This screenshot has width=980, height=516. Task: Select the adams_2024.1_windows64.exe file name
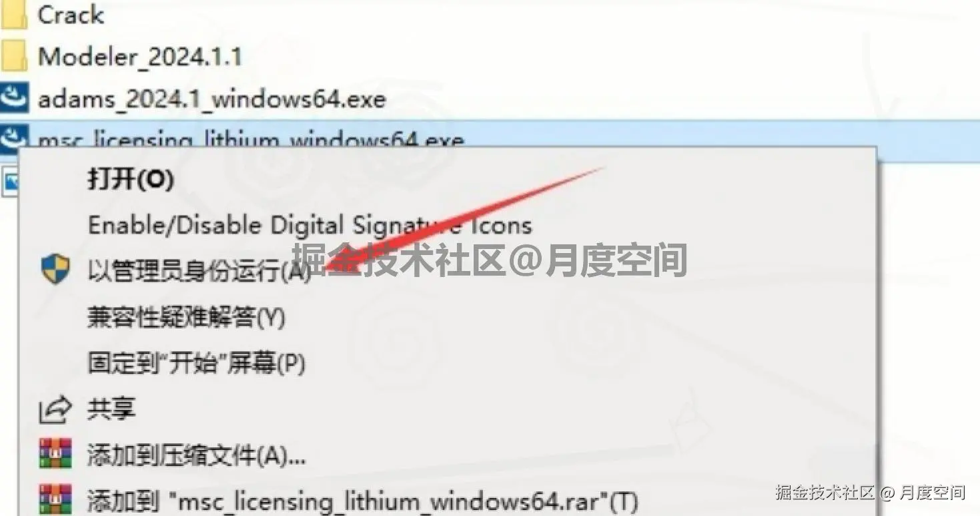point(212,99)
